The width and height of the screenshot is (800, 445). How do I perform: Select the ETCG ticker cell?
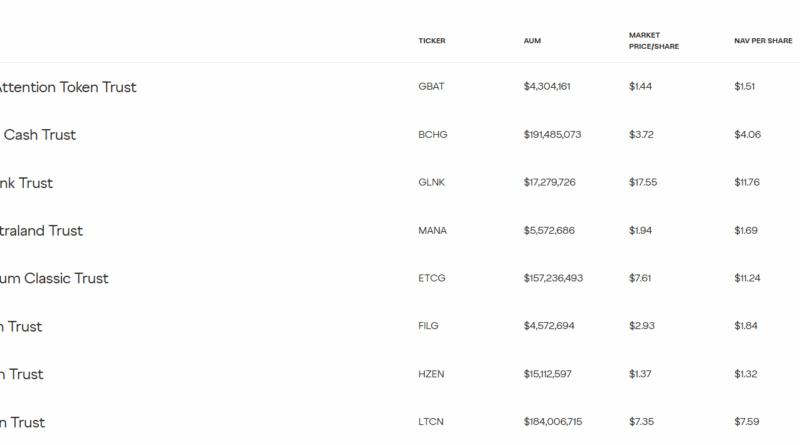pos(432,278)
